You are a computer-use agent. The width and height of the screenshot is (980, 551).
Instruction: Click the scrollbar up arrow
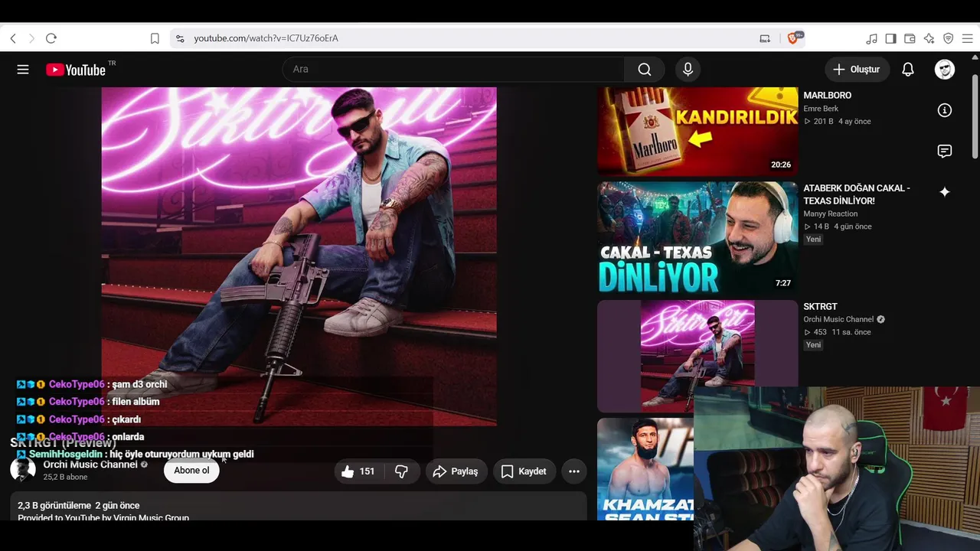[975, 58]
